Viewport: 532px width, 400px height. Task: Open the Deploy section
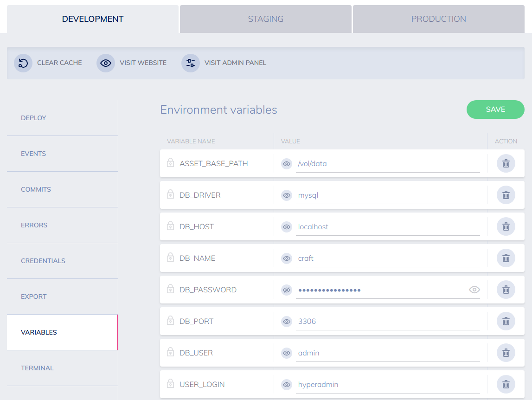63,118
